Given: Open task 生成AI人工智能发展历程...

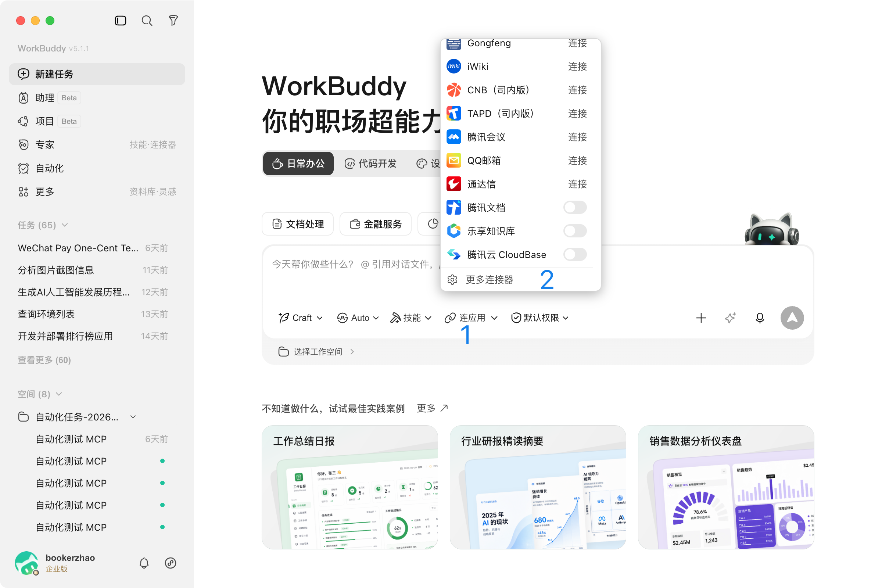Looking at the screenshot, I should click(93, 292).
